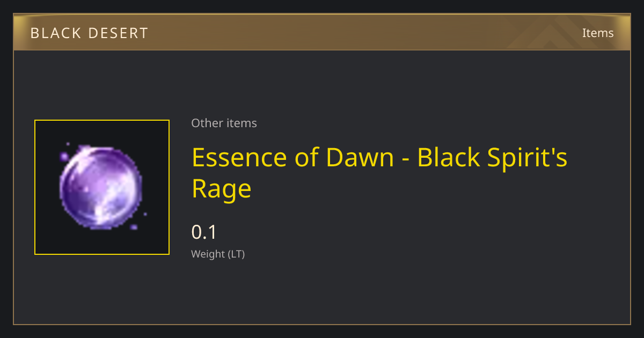
Task: Open the BLACK DESERT header title
Action: tap(89, 33)
